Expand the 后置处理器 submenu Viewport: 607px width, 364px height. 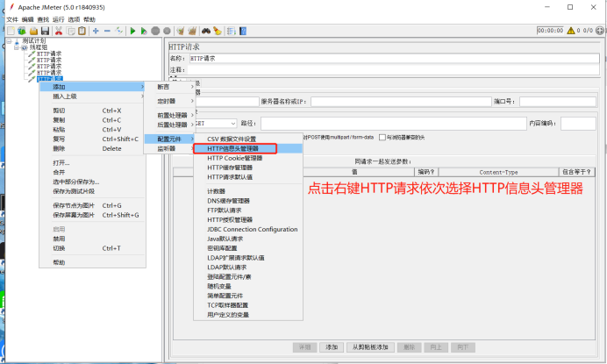(x=169, y=125)
